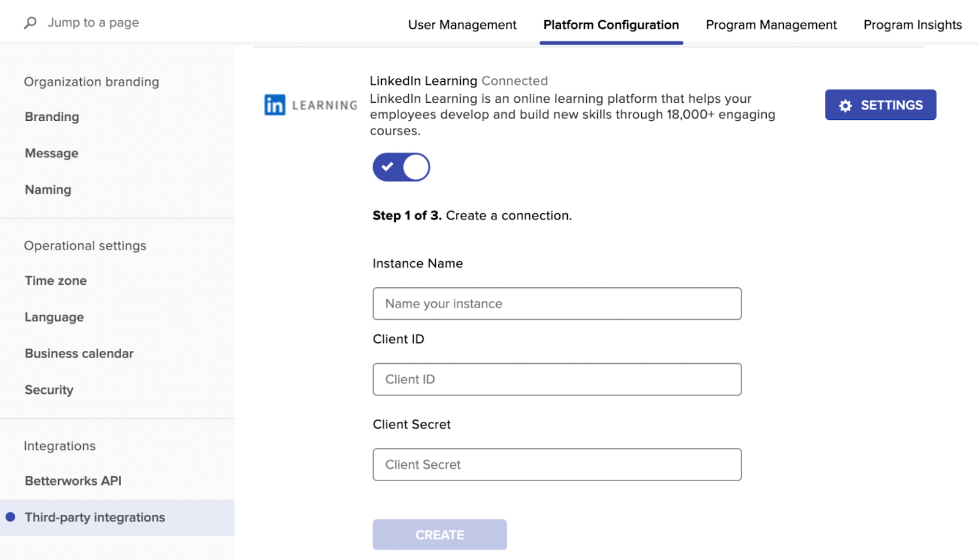
Task: Open Business calendar settings
Action: coord(79,353)
